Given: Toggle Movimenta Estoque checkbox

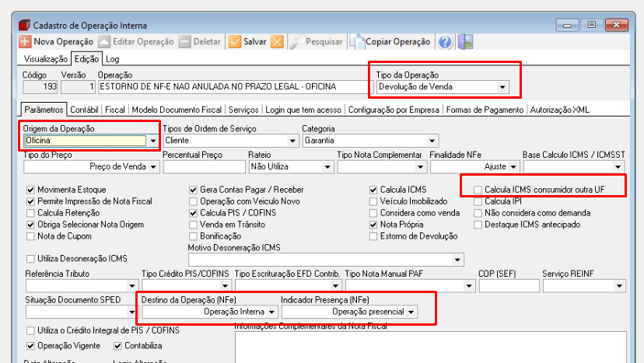Looking at the screenshot, I should coord(30,190).
